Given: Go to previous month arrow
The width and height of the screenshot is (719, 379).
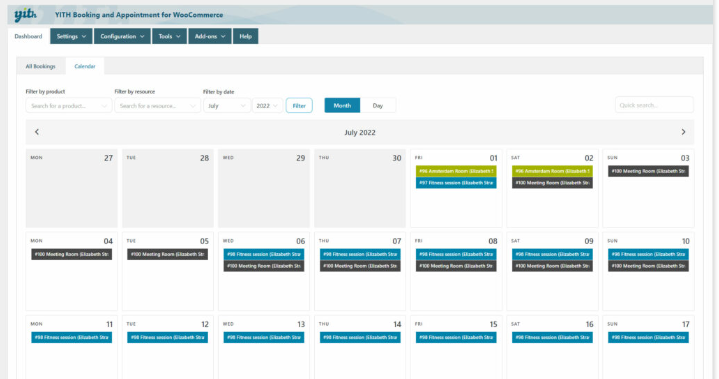Looking at the screenshot, I should pyautogui.click(x=37, y=132).
